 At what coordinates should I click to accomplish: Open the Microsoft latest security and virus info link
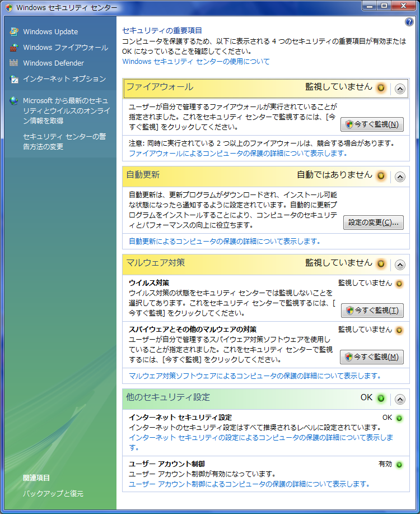(66, 111)
